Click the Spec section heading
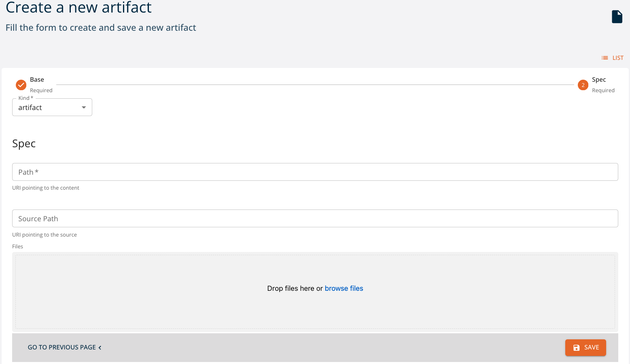 [24, 144]
